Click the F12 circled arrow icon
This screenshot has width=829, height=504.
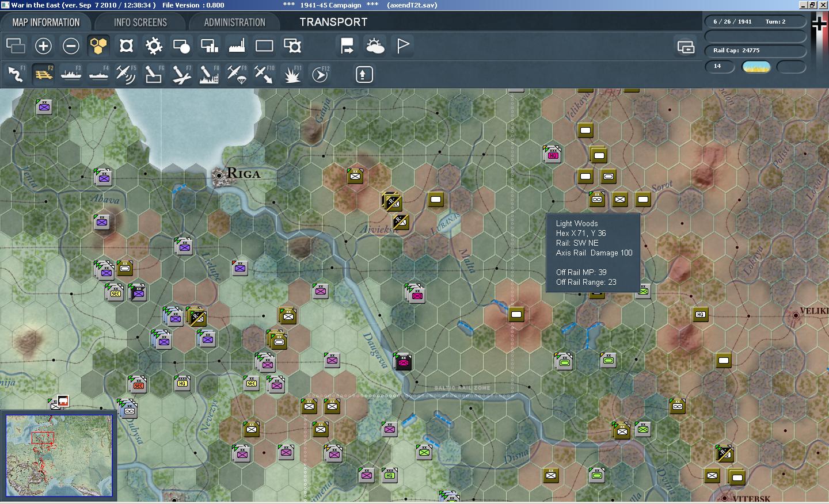tap(320, 74)
